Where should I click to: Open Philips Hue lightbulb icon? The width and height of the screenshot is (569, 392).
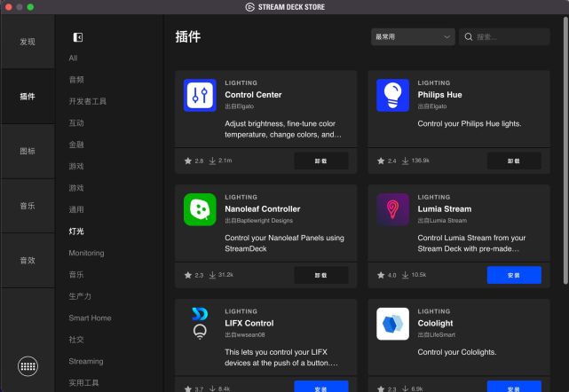click(392, 95)
